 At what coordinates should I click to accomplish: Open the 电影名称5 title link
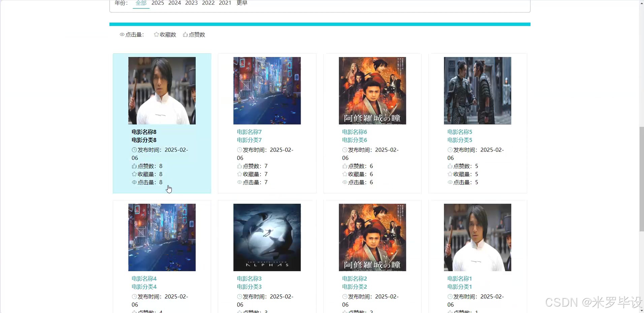460,132
